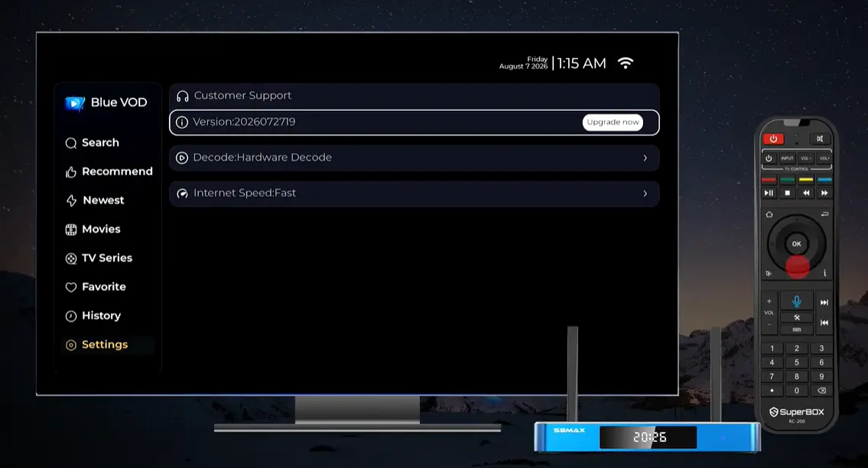Click the 20:26 display on the SBMAX box
Viewport: 868px width, 468px height.
pos(649,437)
